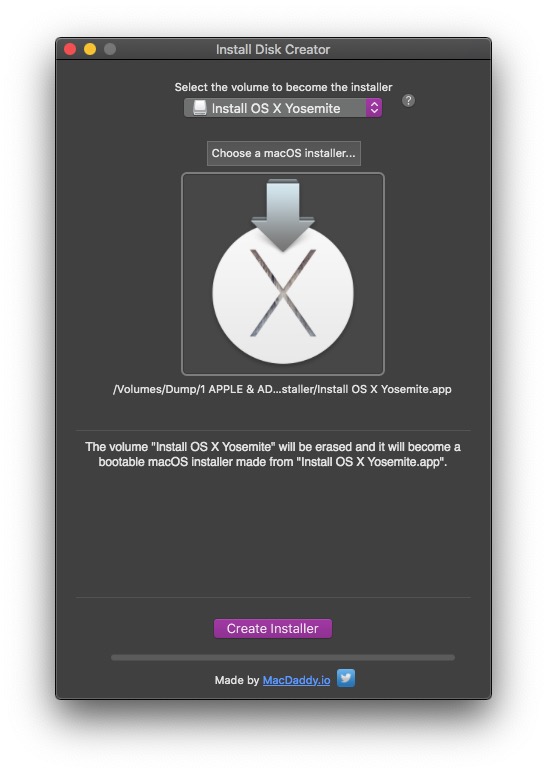
Task: Click the purple Create Installer button
Action: click(x=273, y=629)
